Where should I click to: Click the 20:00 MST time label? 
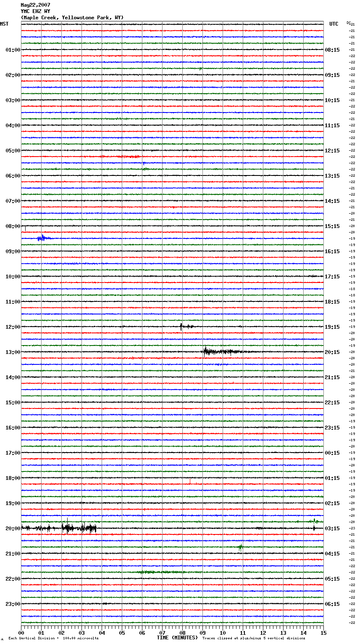(x=13, y=529)
